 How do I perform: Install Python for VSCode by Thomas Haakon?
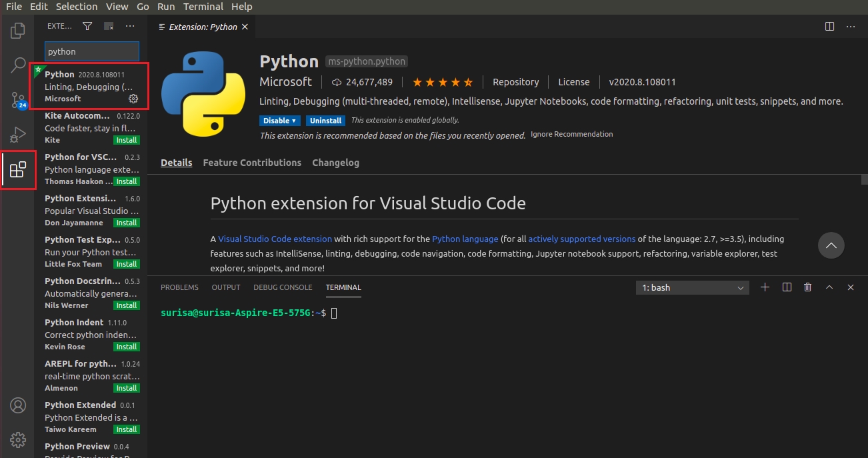pyautogui.click(x=126, y=181)
